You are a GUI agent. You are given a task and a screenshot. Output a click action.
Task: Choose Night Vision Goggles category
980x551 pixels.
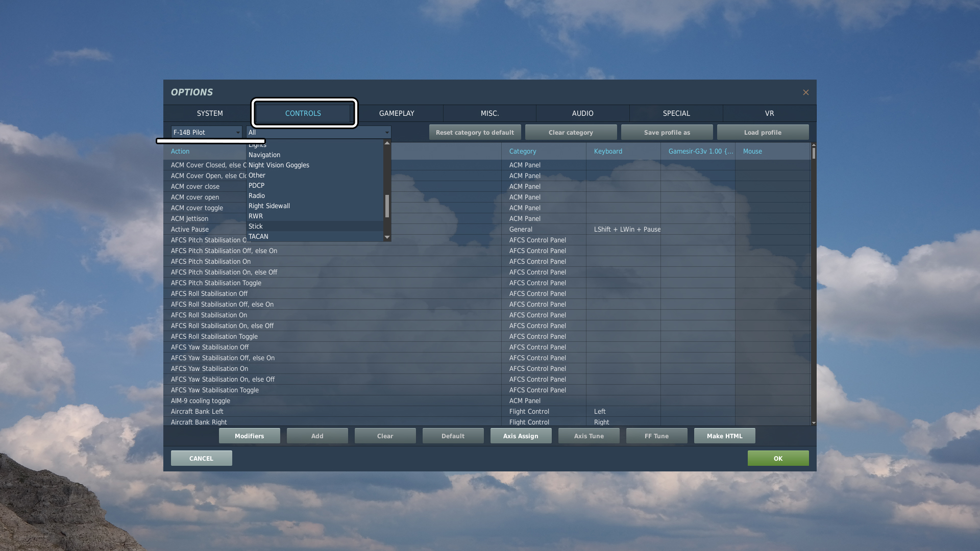coord(279,165)
